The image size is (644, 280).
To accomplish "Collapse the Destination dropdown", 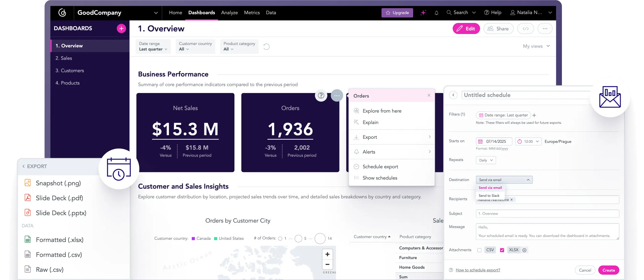I will (504, 180).
